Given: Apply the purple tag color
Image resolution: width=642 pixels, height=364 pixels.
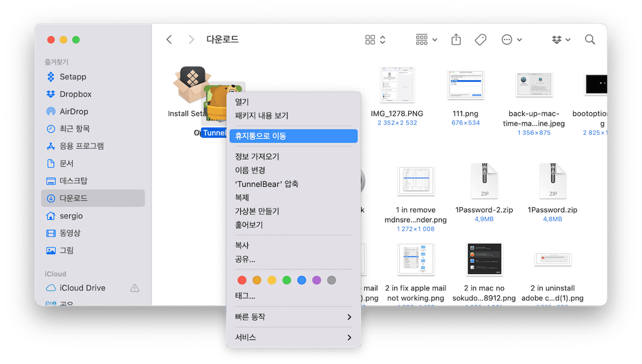Looking at the screenshot, I should click(x=316, y=280).
